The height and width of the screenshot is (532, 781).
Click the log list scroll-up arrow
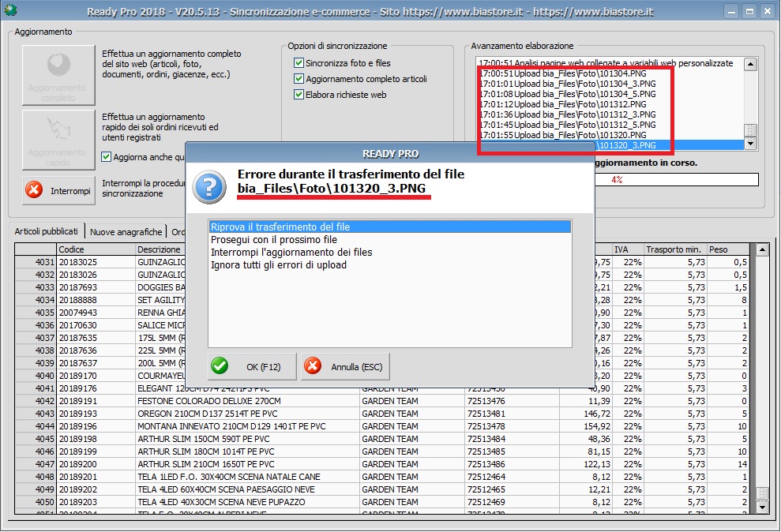coord(750,64)
